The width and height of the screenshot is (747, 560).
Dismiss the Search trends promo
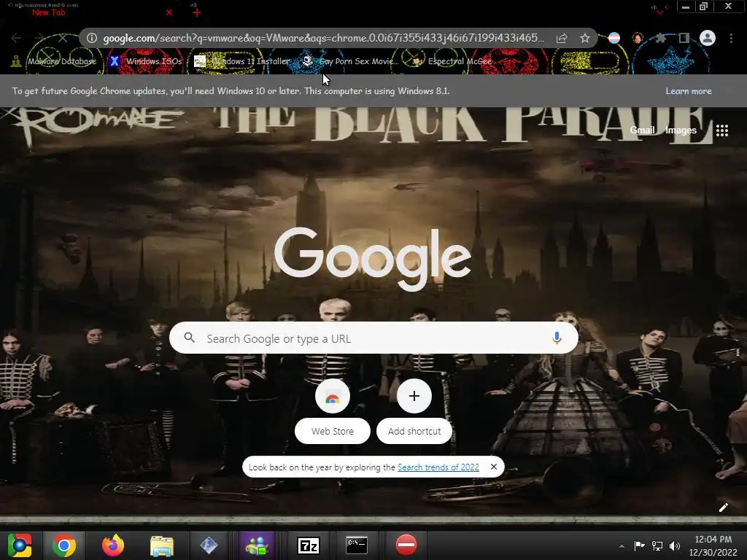click(494, 467)
